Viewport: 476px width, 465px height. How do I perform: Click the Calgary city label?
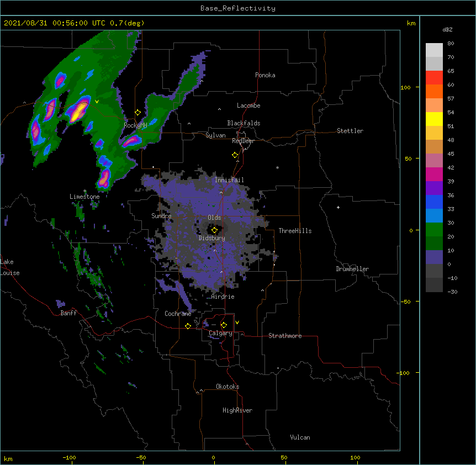[220, 333]
